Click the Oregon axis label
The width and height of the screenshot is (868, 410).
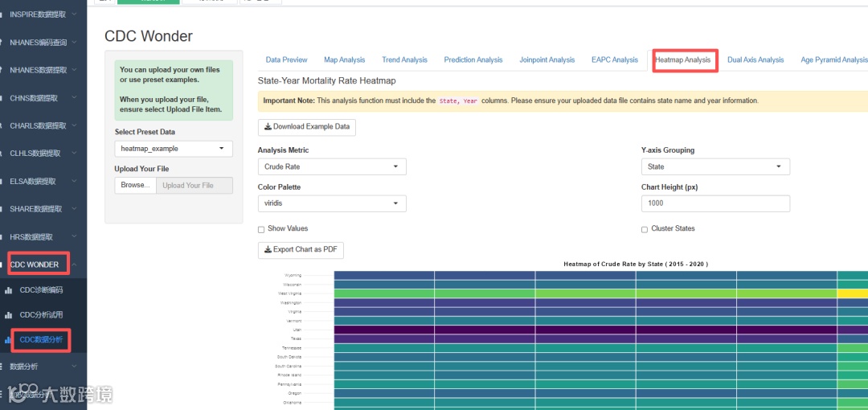294,393
